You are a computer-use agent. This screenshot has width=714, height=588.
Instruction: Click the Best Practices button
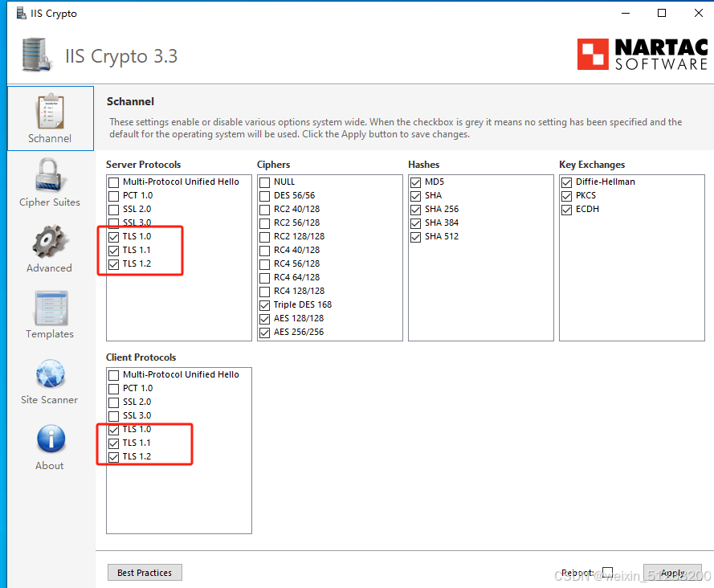145,572
